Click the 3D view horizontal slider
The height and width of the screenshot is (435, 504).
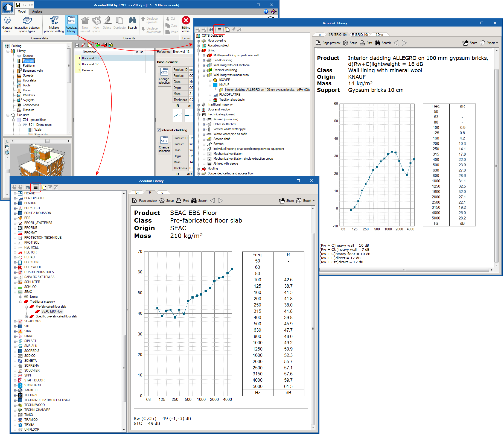(47, 141)
